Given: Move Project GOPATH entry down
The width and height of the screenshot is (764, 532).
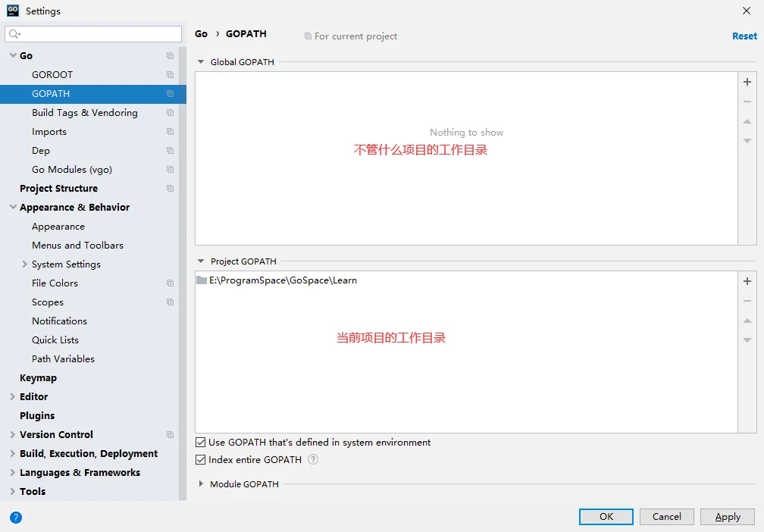Looking at the screenshot, I should click(x=747, y=340).
